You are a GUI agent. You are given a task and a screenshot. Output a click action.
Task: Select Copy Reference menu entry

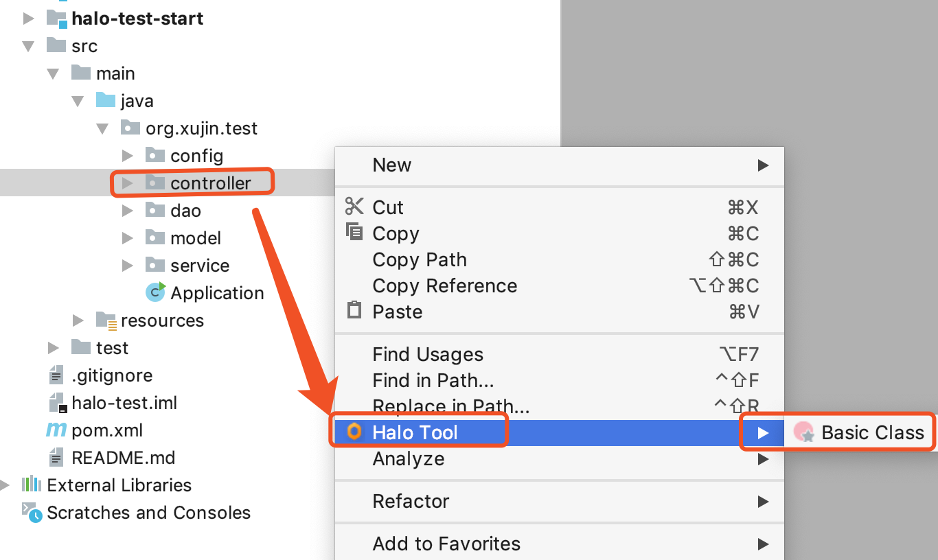(x=444, y=285)
